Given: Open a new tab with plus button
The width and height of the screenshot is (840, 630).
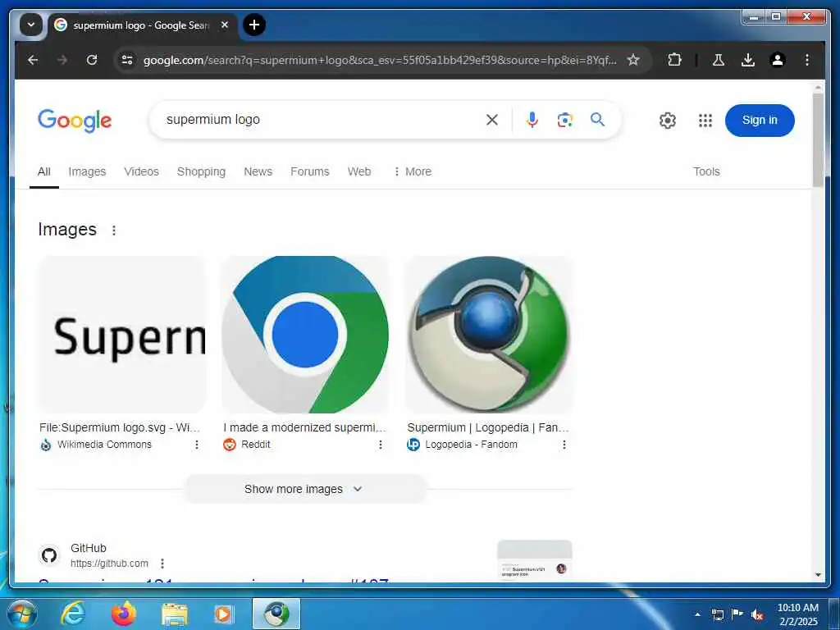Looking at the screenshot, I should (254, 25).
